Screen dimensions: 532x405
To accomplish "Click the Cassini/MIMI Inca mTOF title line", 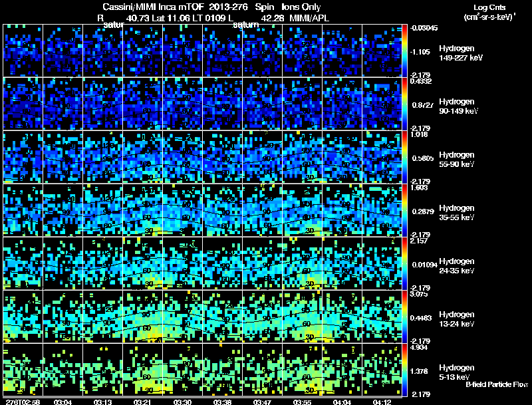I will 211,7.
